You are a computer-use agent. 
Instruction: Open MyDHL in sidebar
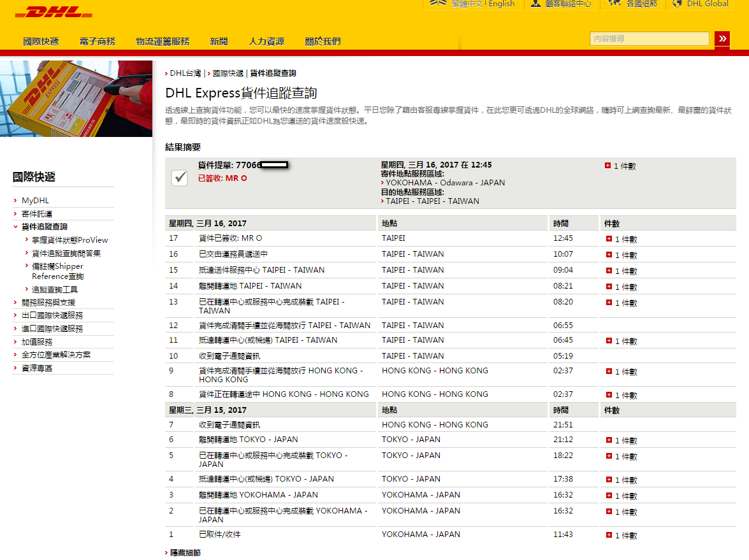coord(35,201)
